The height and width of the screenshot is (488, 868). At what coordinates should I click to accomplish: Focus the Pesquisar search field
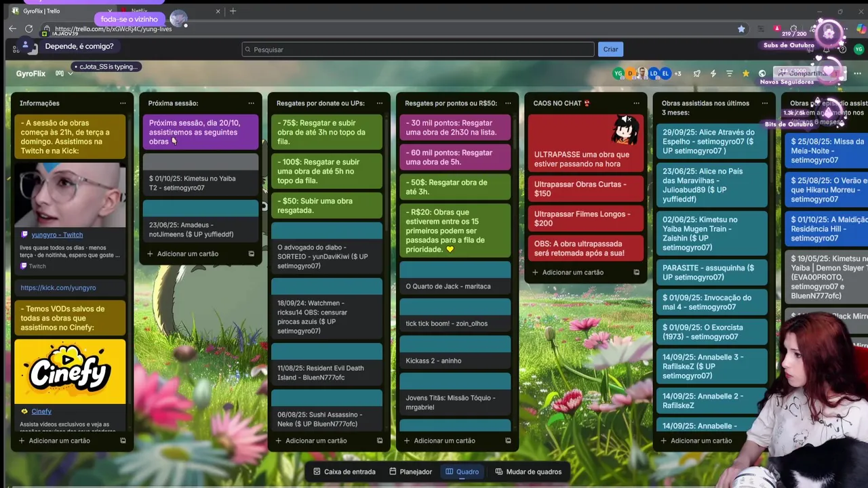point(418,49)
